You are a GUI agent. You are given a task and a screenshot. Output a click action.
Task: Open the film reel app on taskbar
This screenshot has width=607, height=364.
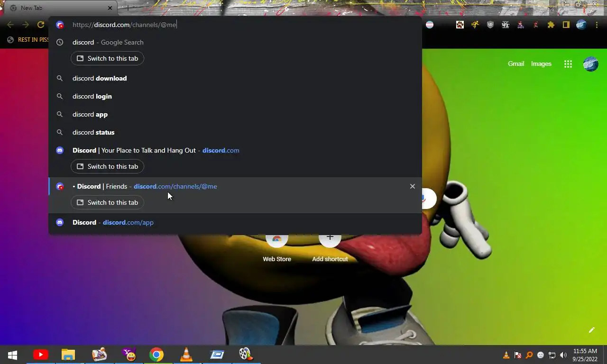click(x=245, y=355)
